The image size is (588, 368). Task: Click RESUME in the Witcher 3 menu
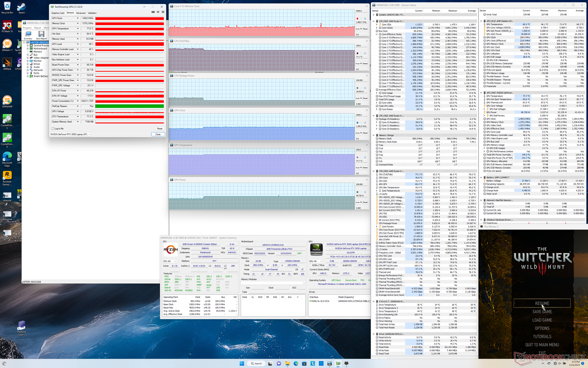542,303
